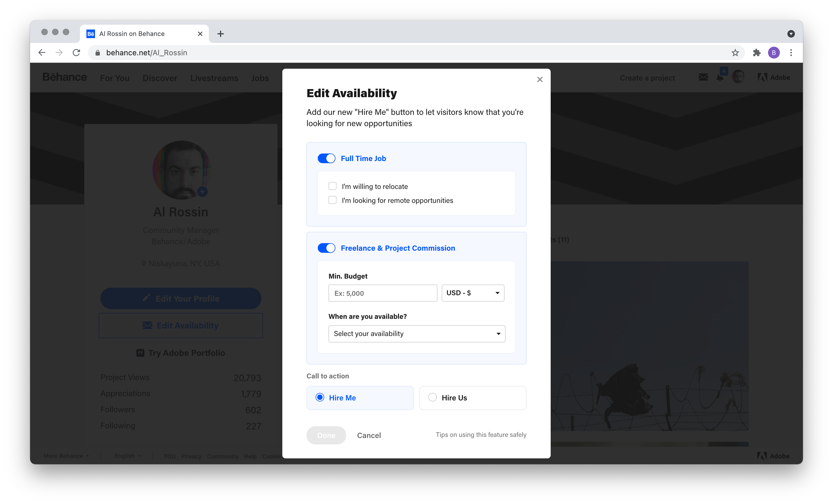Open the user avatar in Behance header
Image resolution: width=833 pixels, height=504 pixels.
click(x=738, y=77)
